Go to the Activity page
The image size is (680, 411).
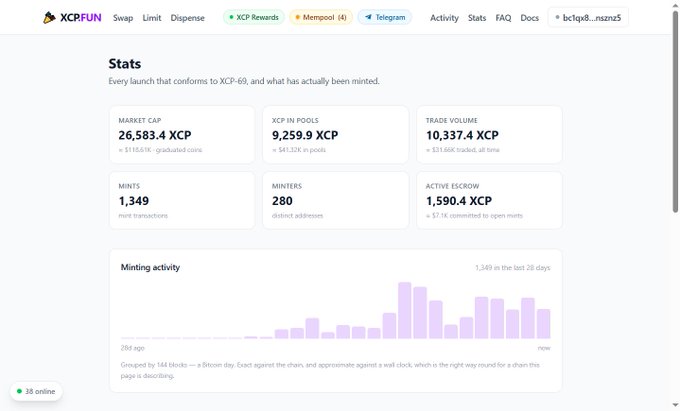coord(444,18)
